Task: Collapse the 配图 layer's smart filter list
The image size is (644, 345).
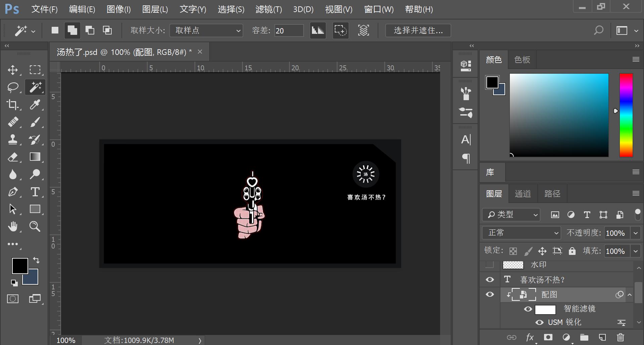Action: pos(630,295)
